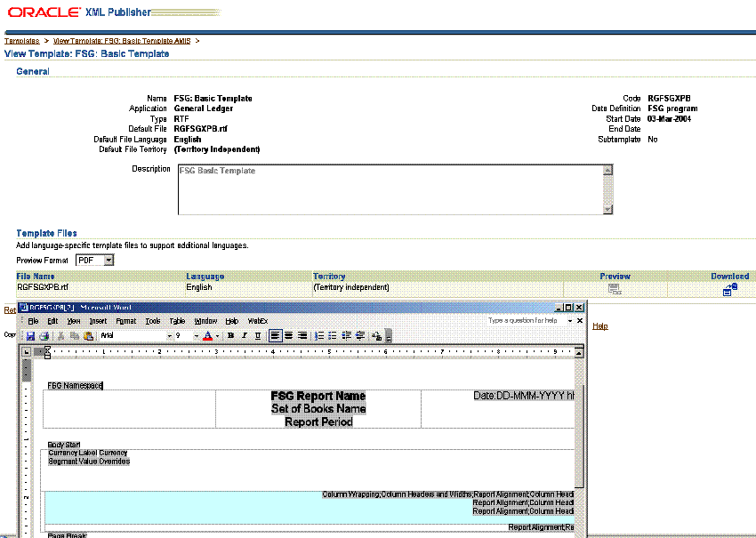Click Decrease Indent icon in Word
The width and height of the screenshot is (756, 538).
[x=346, y=336]
